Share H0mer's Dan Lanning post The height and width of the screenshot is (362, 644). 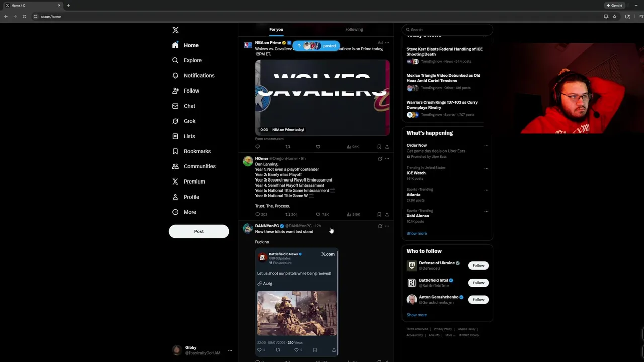click(387, 214)
